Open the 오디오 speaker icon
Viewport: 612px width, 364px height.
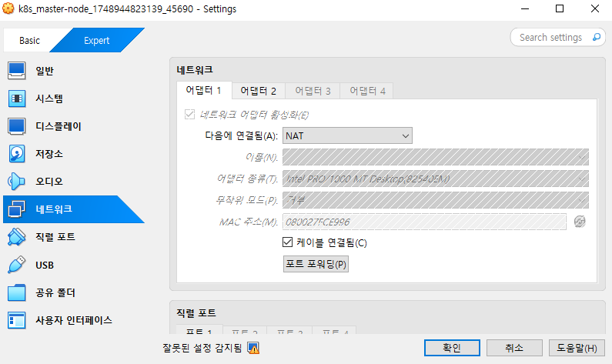click(16, 182)
